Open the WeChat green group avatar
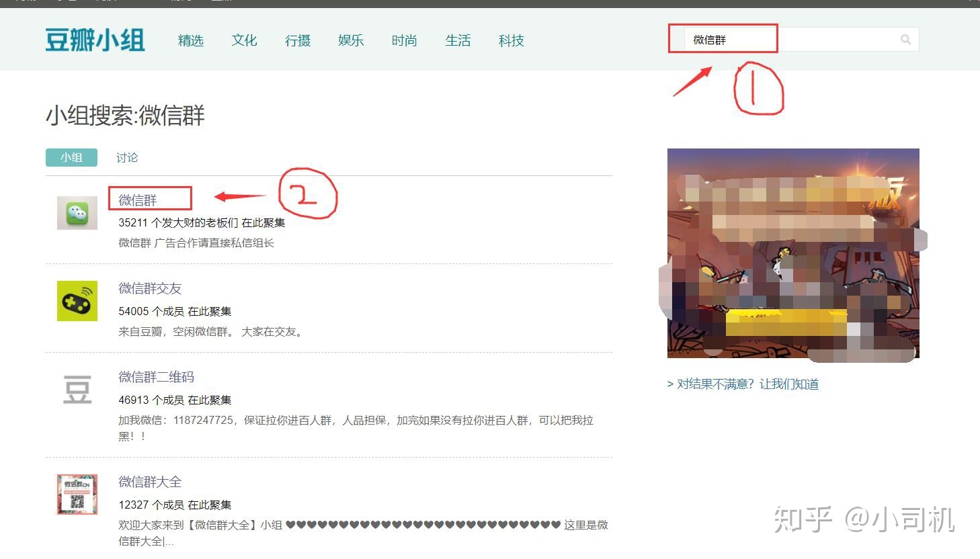 click(x=77, y=213)
